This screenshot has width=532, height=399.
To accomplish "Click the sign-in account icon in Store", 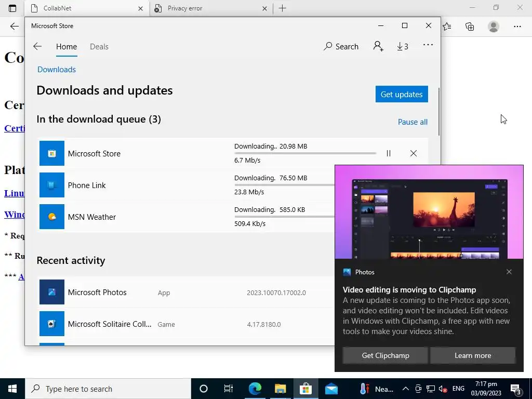I will tap(378, 46).
